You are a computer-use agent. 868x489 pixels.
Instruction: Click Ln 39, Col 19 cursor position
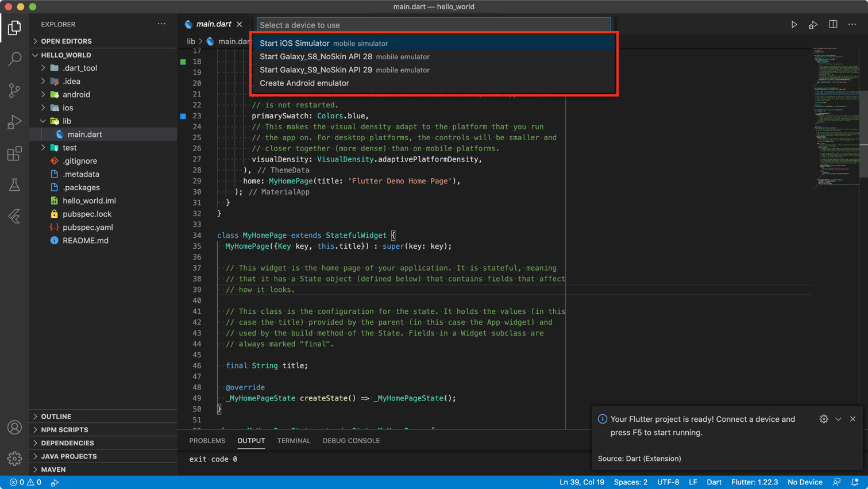click(x=582, y=482)
